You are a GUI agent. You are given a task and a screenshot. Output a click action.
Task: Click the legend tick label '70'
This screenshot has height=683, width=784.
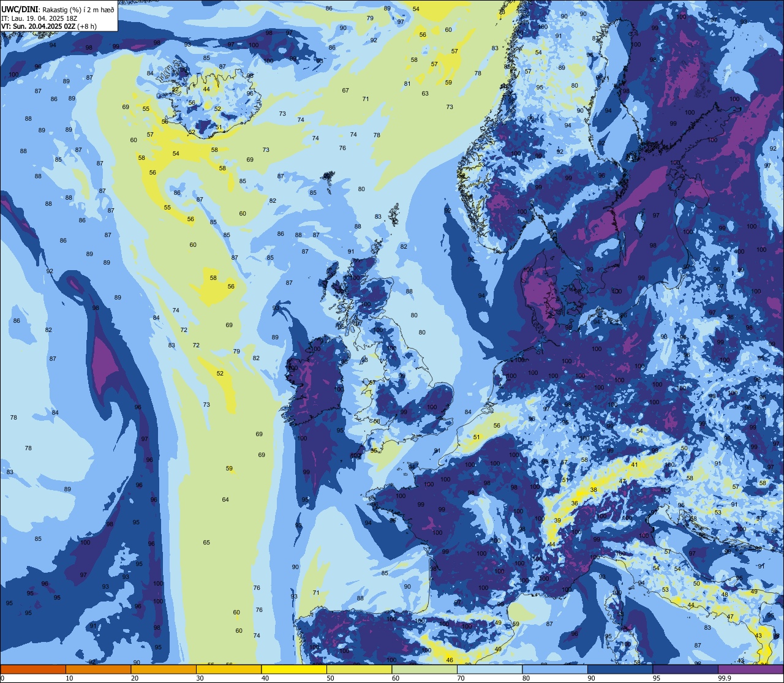[461, 678]
